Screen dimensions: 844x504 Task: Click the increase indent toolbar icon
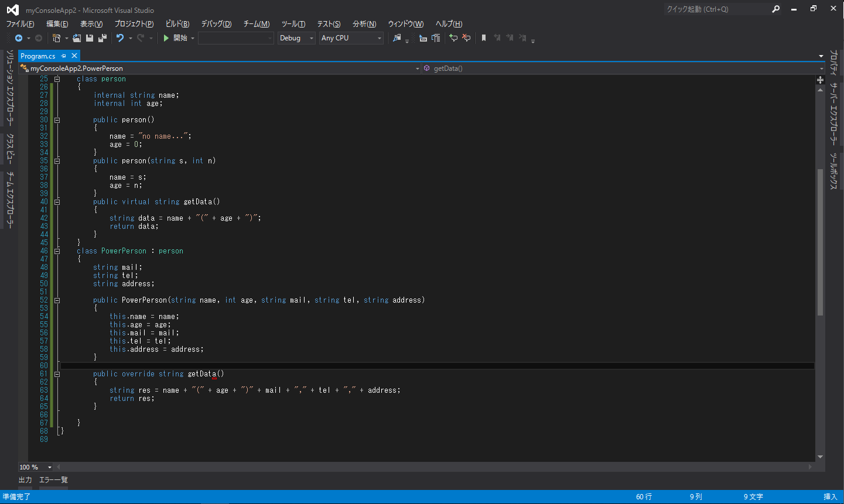tap(436, 38)
